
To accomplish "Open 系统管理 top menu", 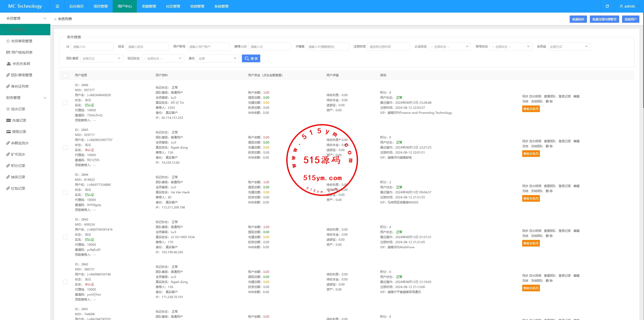I will pyautogui.click(x=221, y=6).
